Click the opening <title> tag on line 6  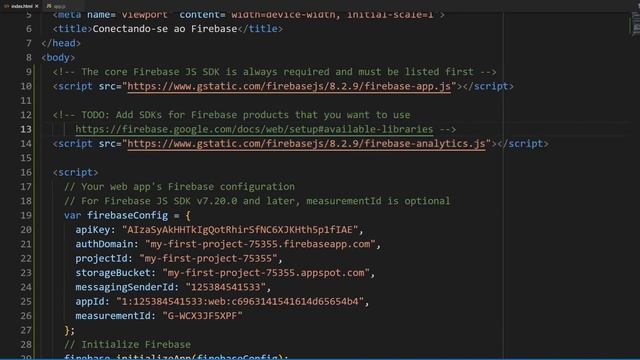point(72,29)
